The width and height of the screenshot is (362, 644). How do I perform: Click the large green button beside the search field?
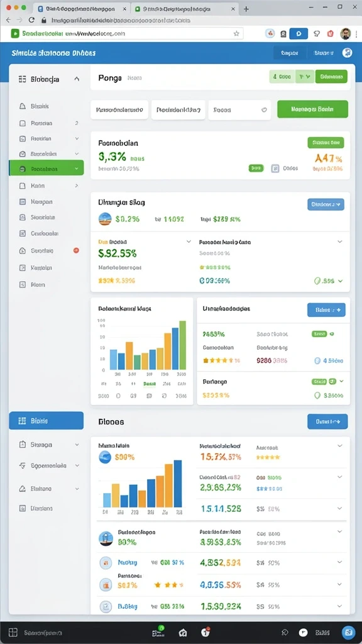[312, 109]
